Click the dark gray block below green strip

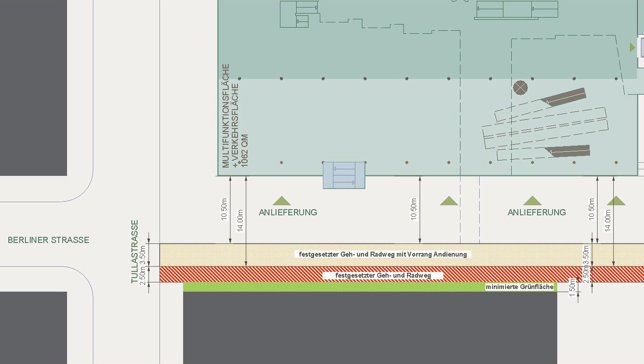pos(370,328)
